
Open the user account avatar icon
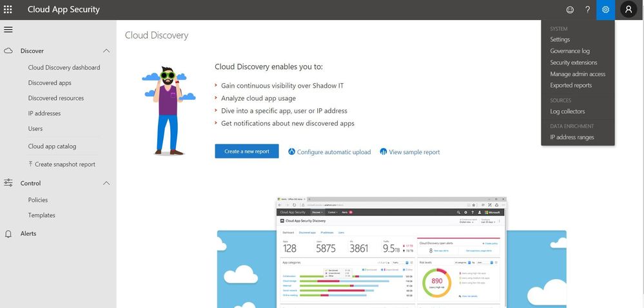tap(629, 10)
